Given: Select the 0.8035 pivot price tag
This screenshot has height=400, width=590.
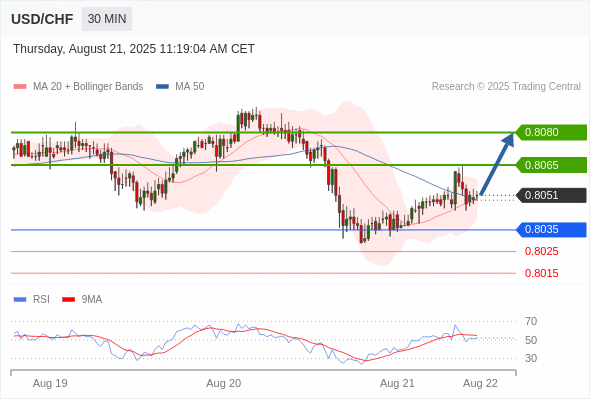Looking at the screenshot, I should click(551, 230).
